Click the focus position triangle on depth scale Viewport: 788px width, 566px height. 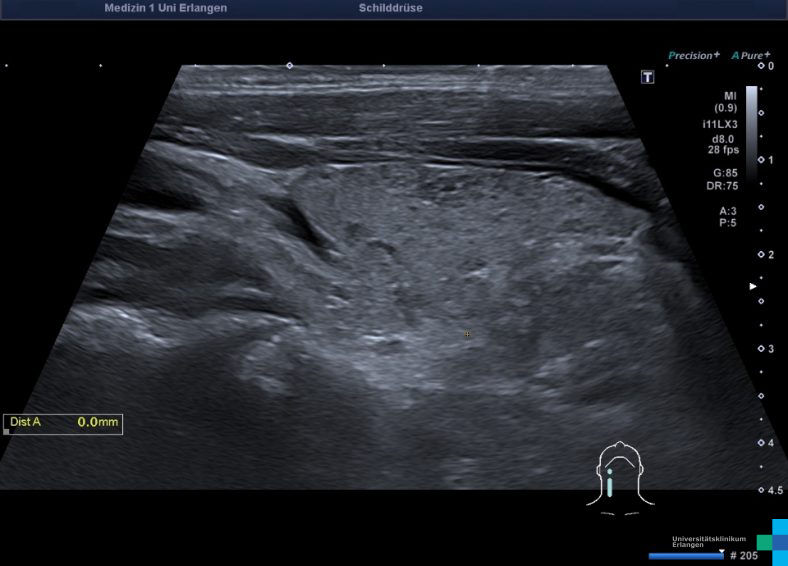[x=754, y=286]
